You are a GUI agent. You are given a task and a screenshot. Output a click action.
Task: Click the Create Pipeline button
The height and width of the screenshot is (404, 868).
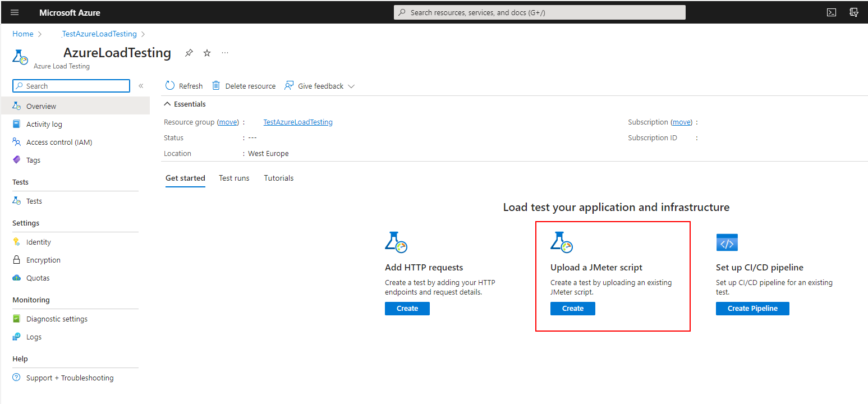[752, 308]
